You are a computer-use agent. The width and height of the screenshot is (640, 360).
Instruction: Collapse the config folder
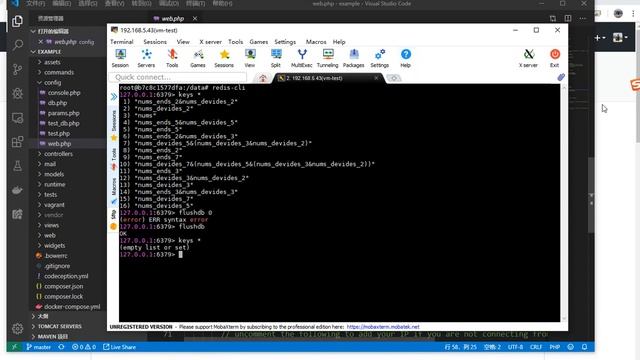tap(52, 82)
